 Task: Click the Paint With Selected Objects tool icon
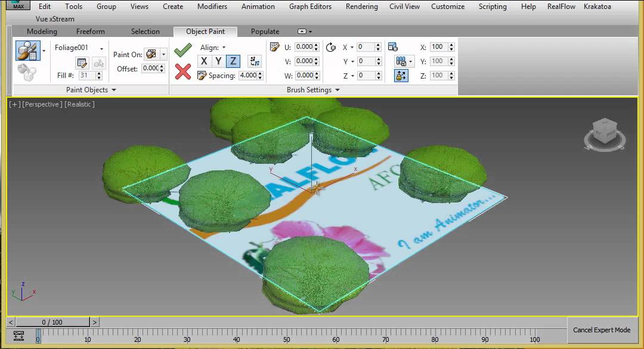coord(28,51)
